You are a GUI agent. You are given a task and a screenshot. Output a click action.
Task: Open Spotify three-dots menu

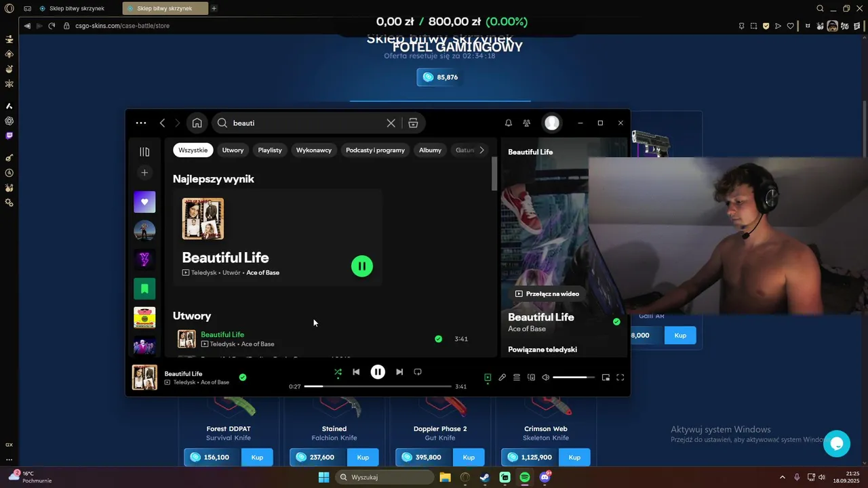(141, 123)
